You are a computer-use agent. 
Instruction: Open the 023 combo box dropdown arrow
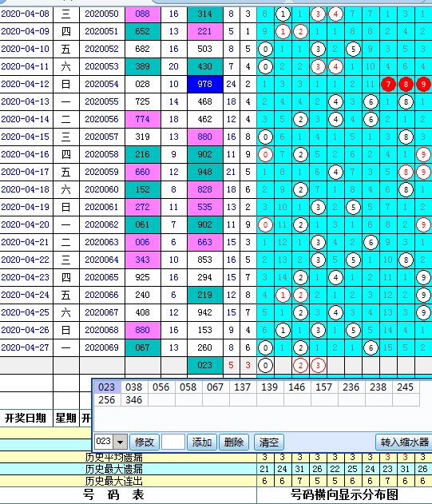pyautogui.click(x=121, y=442)
